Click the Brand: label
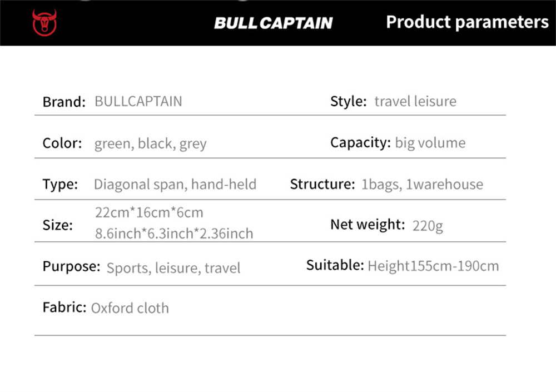 64,102
